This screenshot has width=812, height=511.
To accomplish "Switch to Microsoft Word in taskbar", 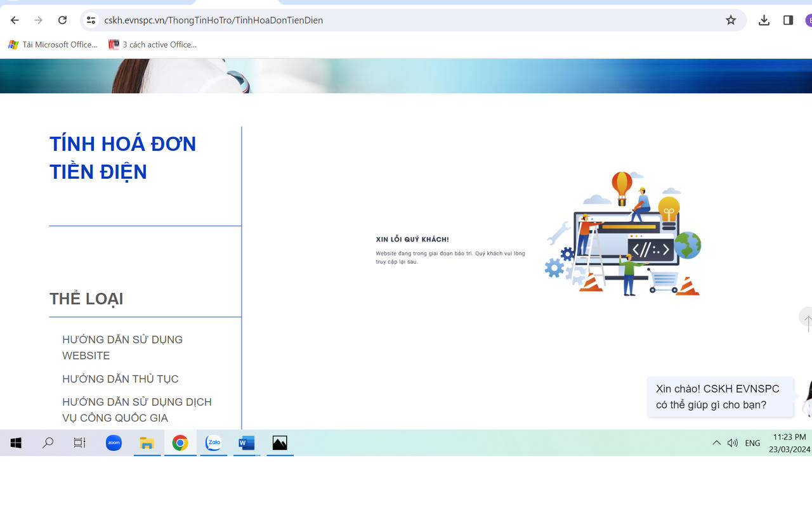I will pos(246,443).
